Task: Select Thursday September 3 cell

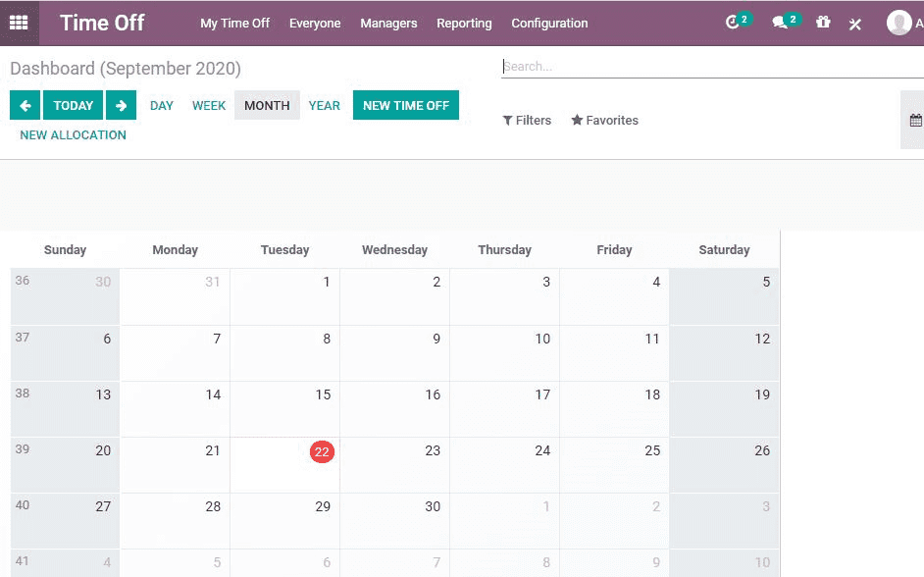Action: [x=504, y=297]
